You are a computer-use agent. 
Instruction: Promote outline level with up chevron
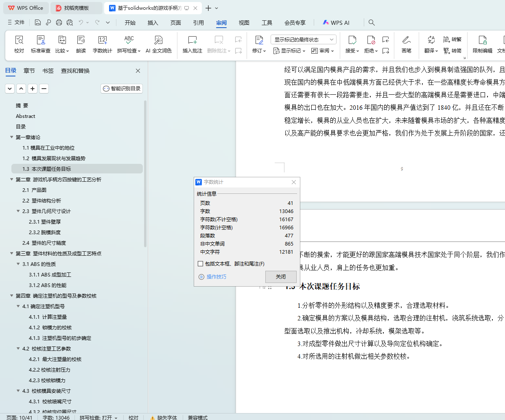click(x=21, y=88)
